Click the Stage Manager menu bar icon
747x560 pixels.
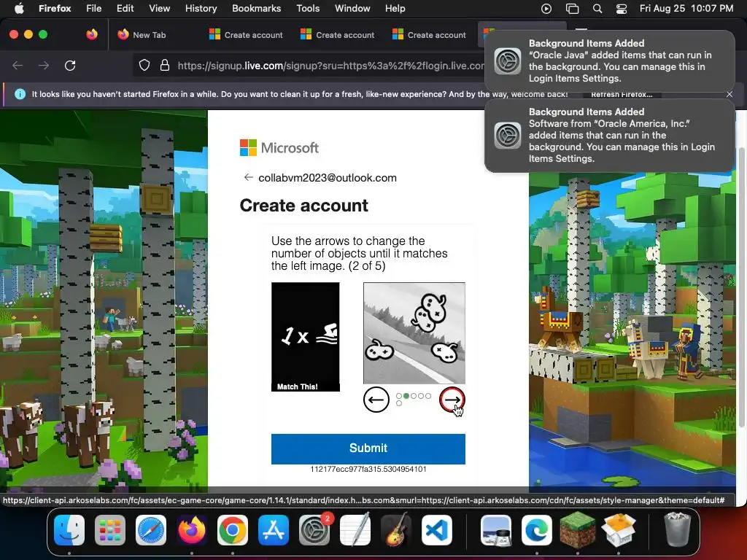pyautogui.click(x=572, y=9)
